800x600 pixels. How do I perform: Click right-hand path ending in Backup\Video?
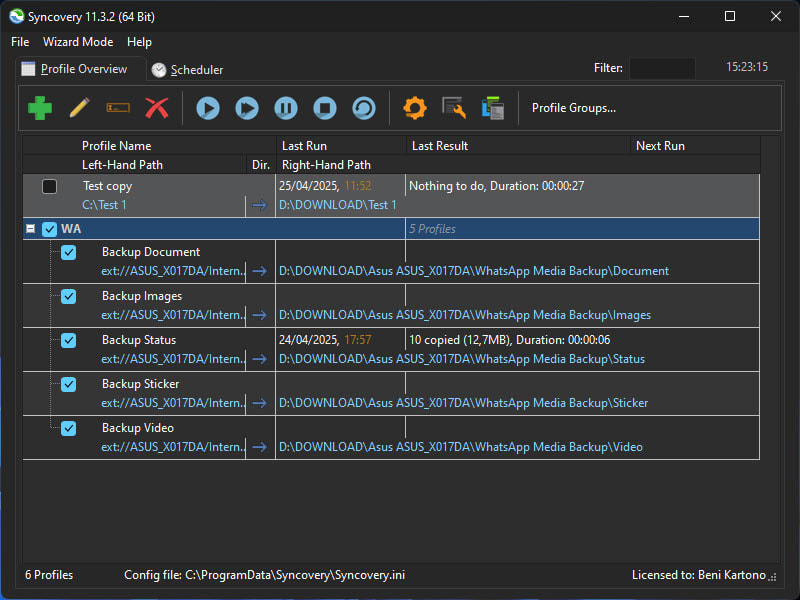(461, 447)
